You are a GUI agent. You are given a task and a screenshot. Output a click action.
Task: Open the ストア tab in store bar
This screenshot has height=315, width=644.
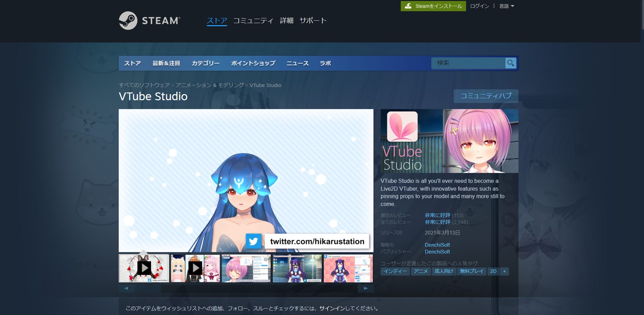[x=132, y=63]
